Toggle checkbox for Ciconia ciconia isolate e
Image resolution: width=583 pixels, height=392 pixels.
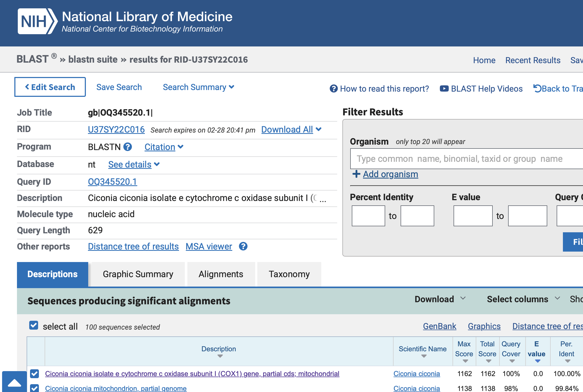coord(34,374)
